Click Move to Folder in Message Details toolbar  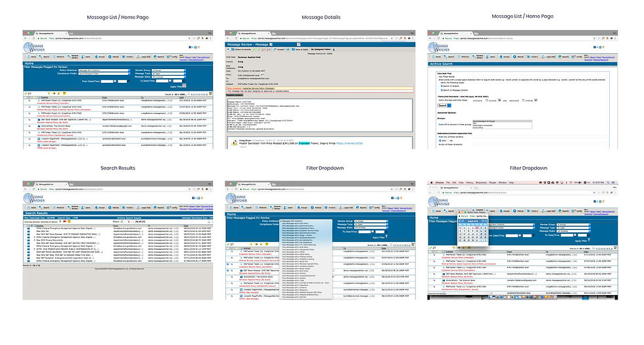click(x=300, y=49)
